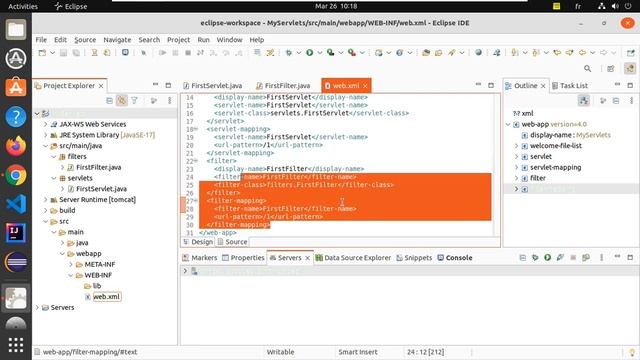Expand the Servers project node
The image size is (640, 360).
coord(37,307)
